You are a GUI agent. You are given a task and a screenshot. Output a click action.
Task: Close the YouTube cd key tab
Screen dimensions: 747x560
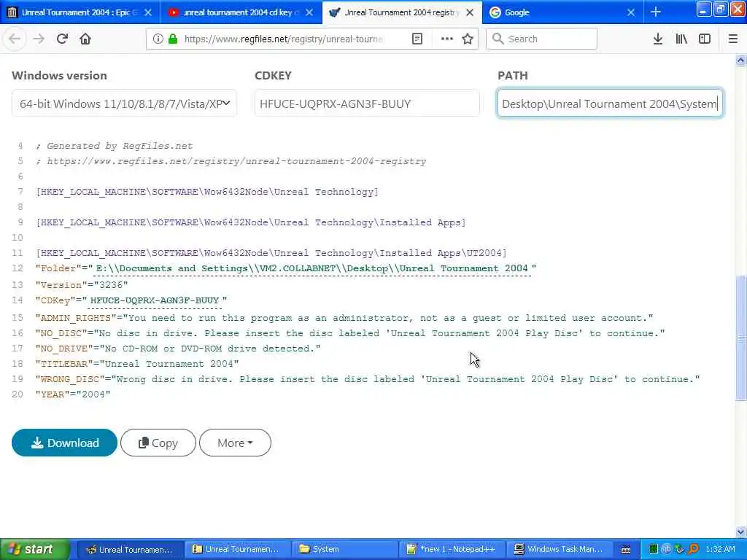(309, 12)
